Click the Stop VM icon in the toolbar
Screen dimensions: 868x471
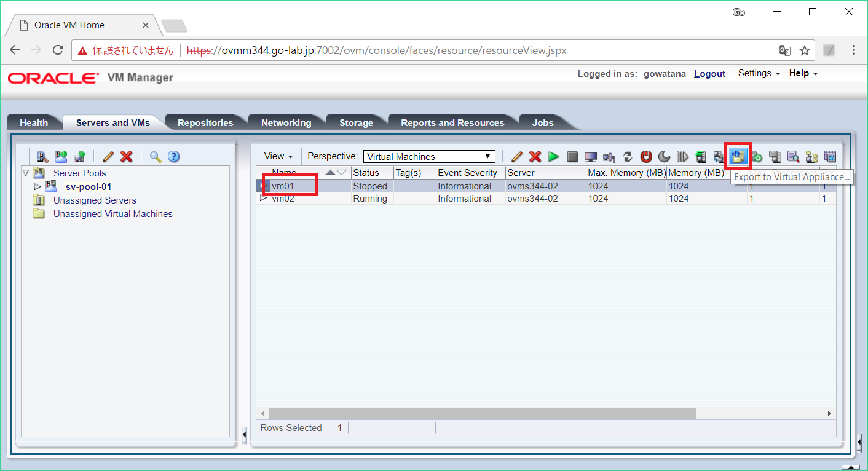click(x=572, y=157)
